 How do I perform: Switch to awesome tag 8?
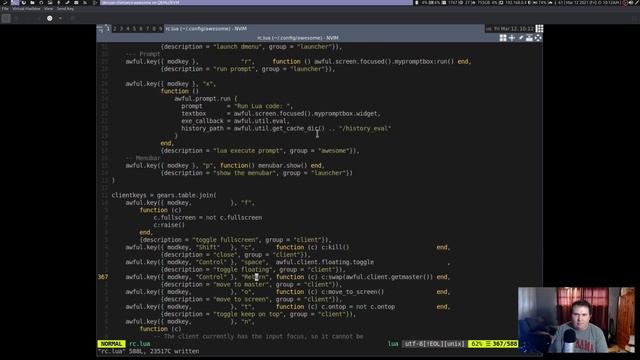coord(154,29)
